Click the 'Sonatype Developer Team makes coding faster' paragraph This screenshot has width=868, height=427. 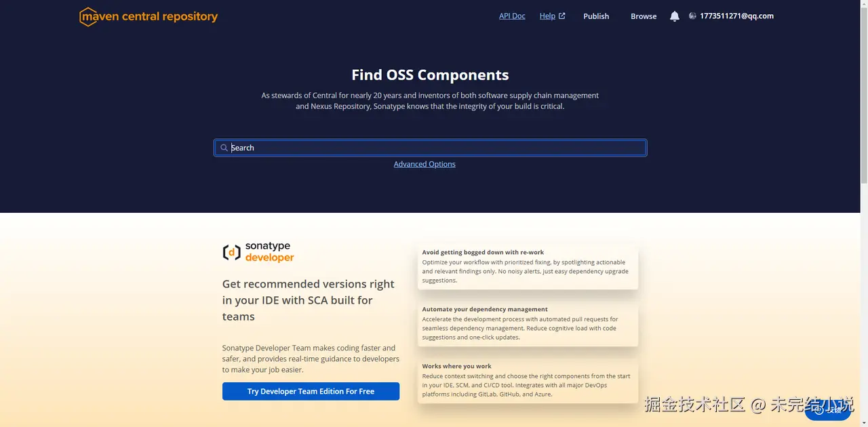pyautogui.click(x=311, y=359)
